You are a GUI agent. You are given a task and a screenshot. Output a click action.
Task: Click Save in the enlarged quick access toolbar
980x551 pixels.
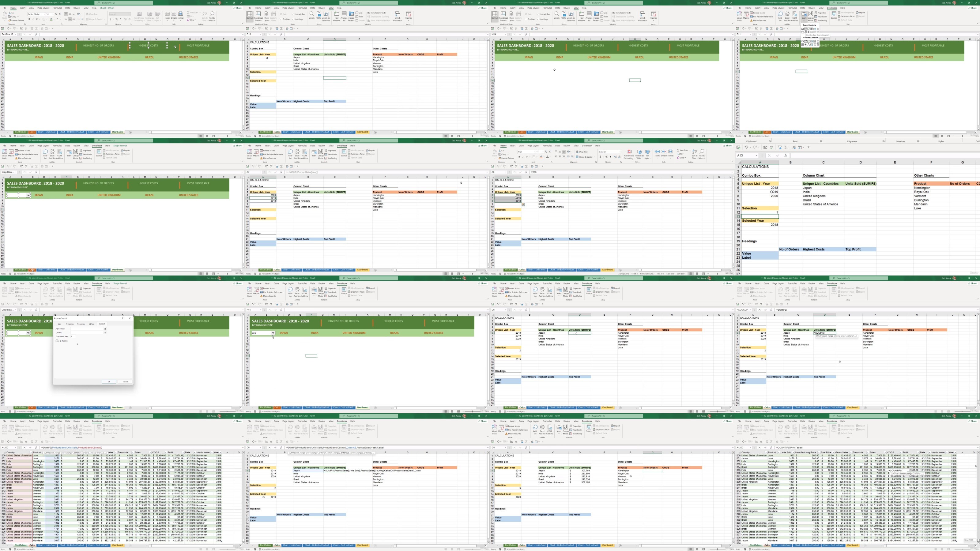pos(738,148)
